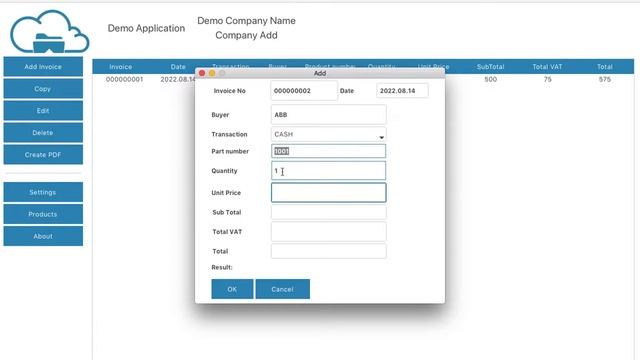Minimize the Add dialog with yellow button
Screen dimensions: 640x360
(212, 73)
